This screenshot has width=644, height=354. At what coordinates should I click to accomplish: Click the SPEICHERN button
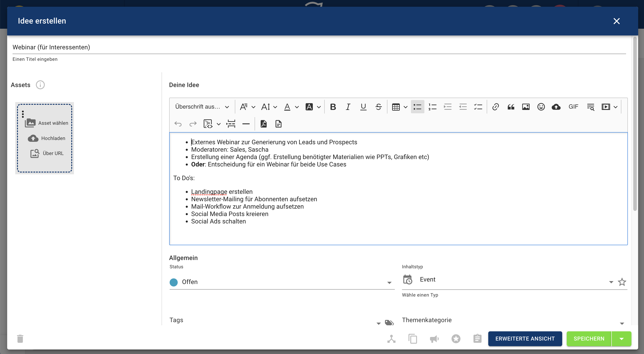pos(589,339)
